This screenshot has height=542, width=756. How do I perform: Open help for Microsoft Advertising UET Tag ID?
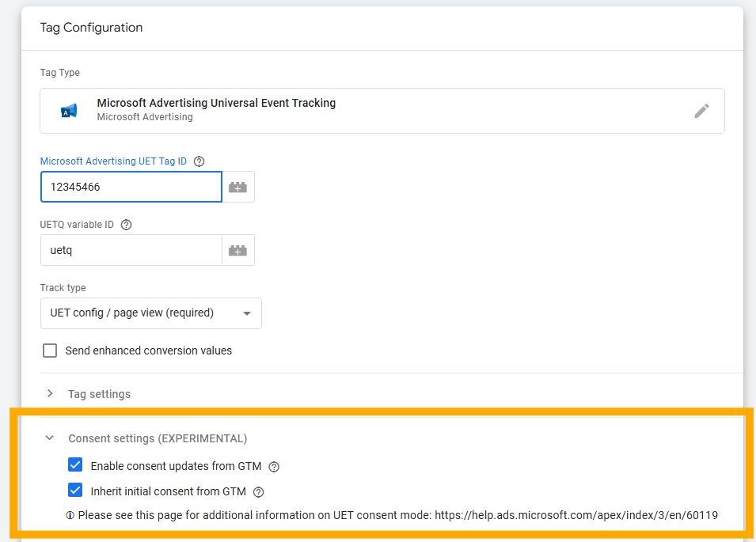pyautogui.click(x=199, y=161)
